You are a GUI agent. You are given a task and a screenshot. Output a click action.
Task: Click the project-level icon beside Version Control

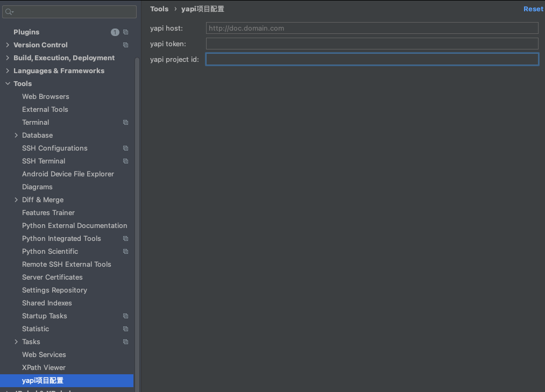[126, 45]
